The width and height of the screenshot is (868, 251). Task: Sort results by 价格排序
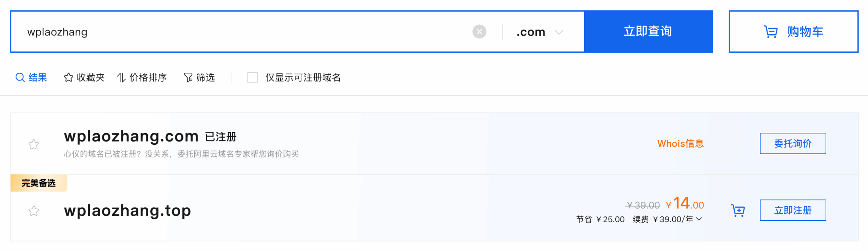148,77
